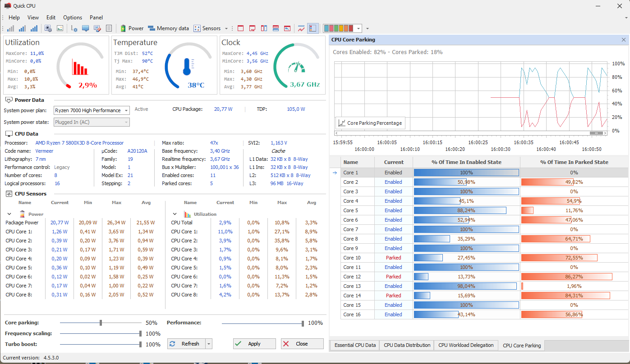Click the chart scrollbar's left arrow
Screen dimensions: 630x364
[336, 133]
